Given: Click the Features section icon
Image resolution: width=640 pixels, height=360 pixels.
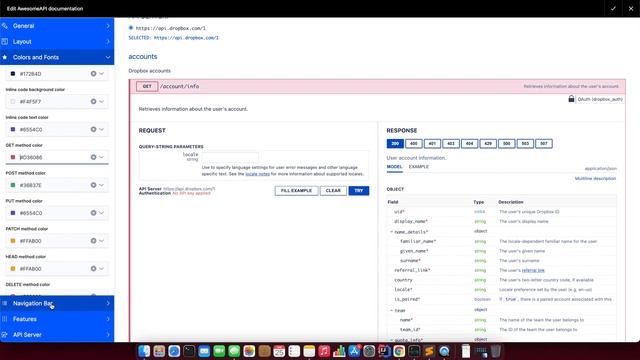Looking at the screenshot, I should 5,319.
